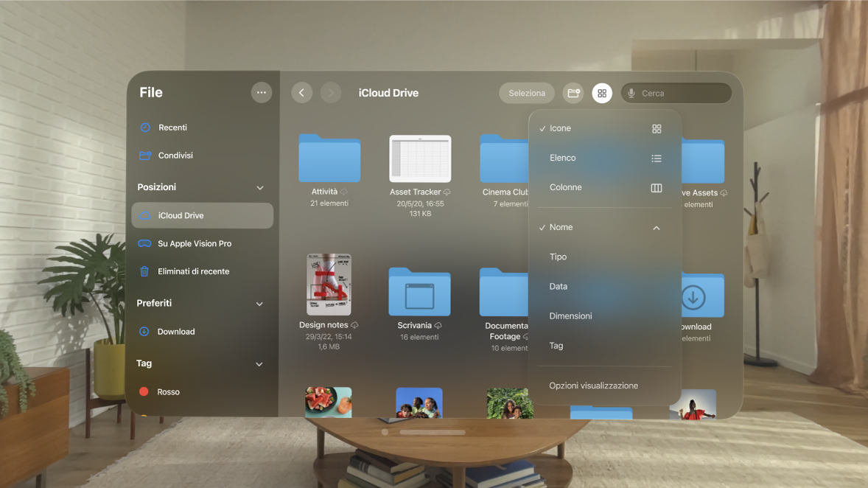Click the trash icon for Eliminati di recente

click(144, 271)
